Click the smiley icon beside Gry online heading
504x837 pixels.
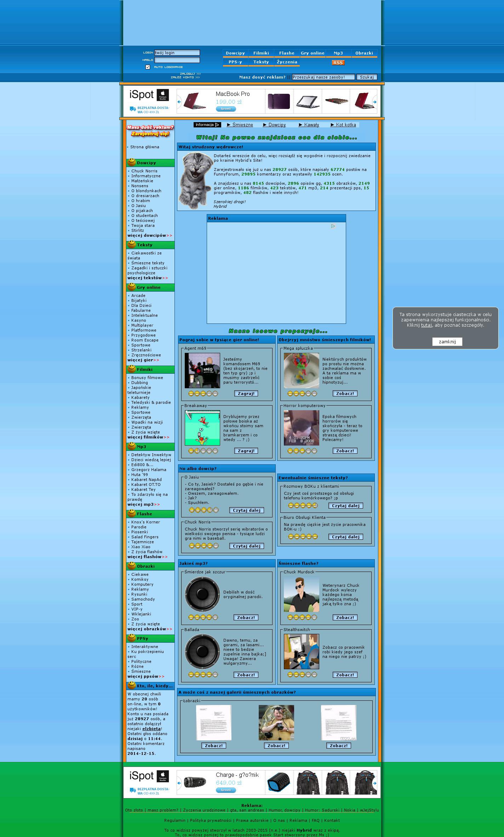[x=132, y=287]
